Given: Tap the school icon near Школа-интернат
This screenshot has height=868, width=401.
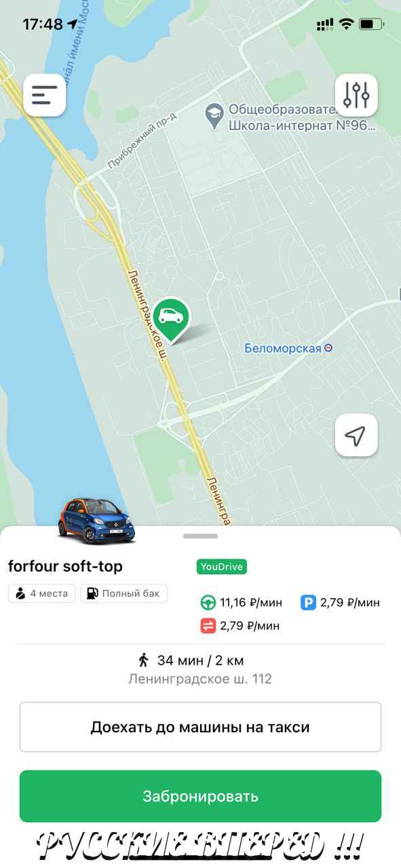Looking at the screenshot, I should pos(214,116).
